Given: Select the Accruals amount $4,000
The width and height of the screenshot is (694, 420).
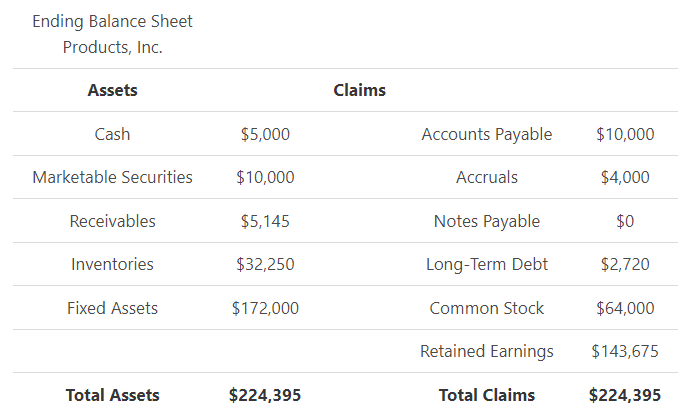Looking at the screenshot, I should pos(625,177).
